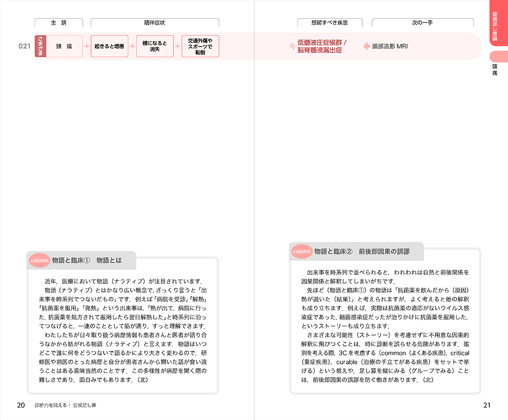The height and width of the screenshot is (420, 508).
Task: Open the 低髄液圧症候群 / 脳脊髄液漏出症 diagnosis text
Action: [322, 46]
